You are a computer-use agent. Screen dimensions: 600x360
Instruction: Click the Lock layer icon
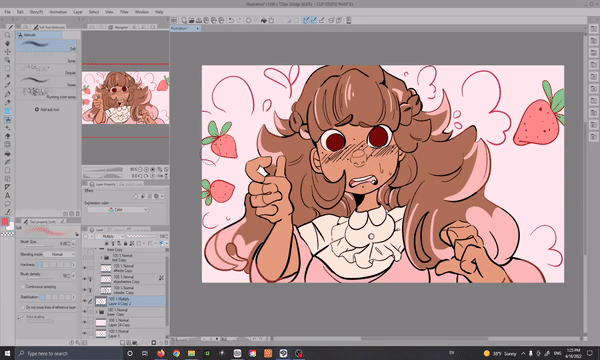tap(126, 243)
